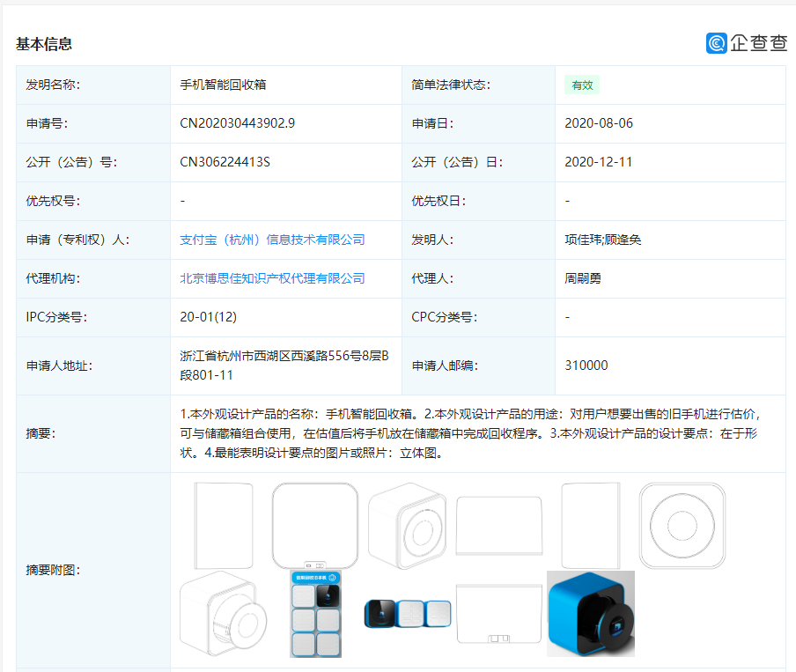Click the 摘要附图 label cell
The height and width of the screenshot is (672, 796).
(x=93, y=570)
